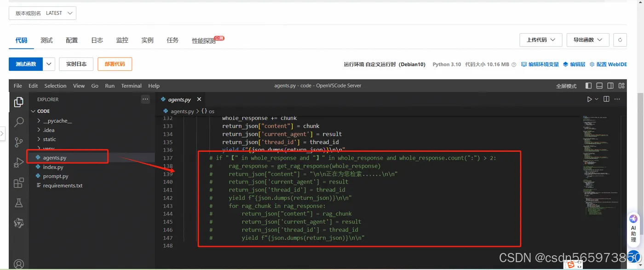Switch to the 任务 tab
This screenshot has width=644, height=270.
pos(172,40)
